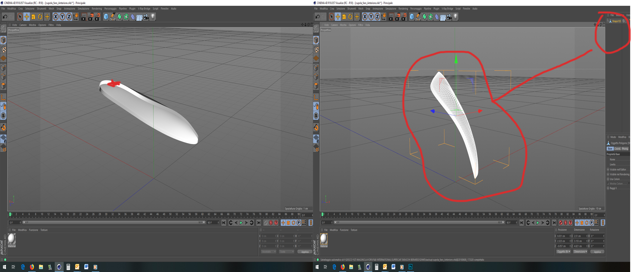
Task: Click the Undo arrow in right window toolbar
Action: coord(317,17)
